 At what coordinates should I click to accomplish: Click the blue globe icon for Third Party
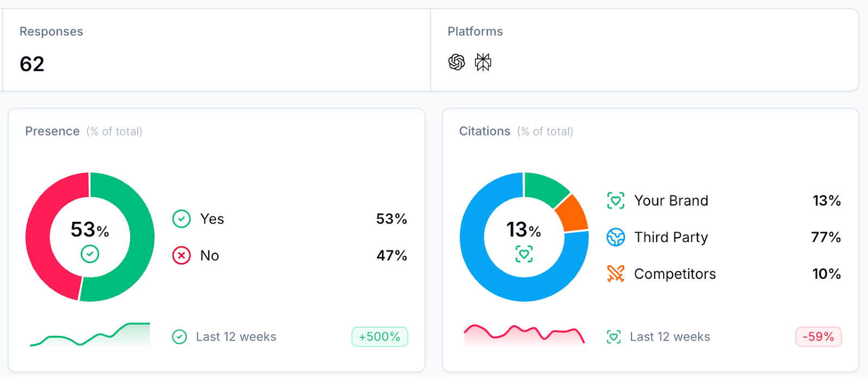point(615,237)
